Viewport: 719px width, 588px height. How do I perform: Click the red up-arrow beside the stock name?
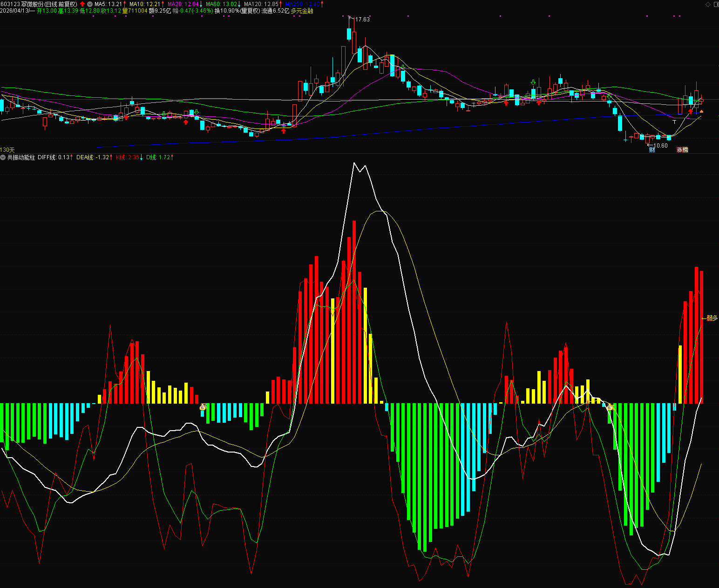click(82, 4)
